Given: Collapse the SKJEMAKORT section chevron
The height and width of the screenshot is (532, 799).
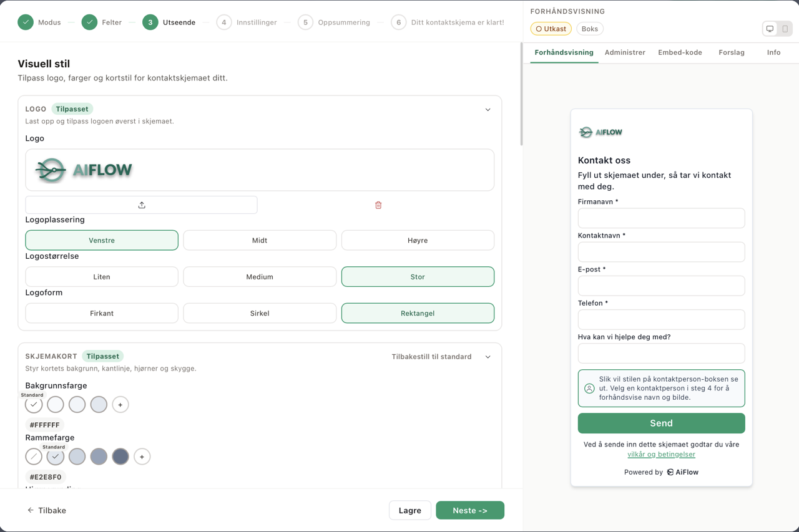Looking at the screenshot, I should click(x=488, y=356).
